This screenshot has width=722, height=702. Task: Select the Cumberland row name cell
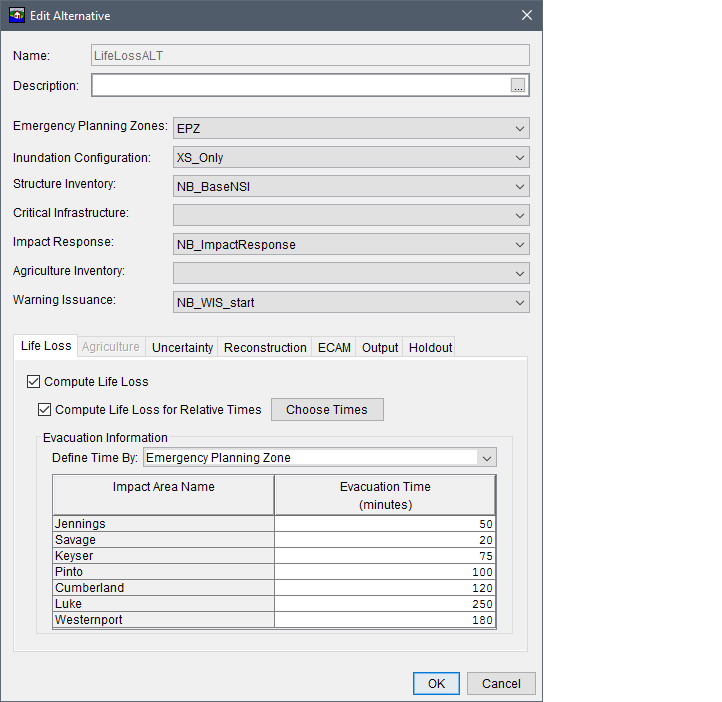tap(164, 587)
